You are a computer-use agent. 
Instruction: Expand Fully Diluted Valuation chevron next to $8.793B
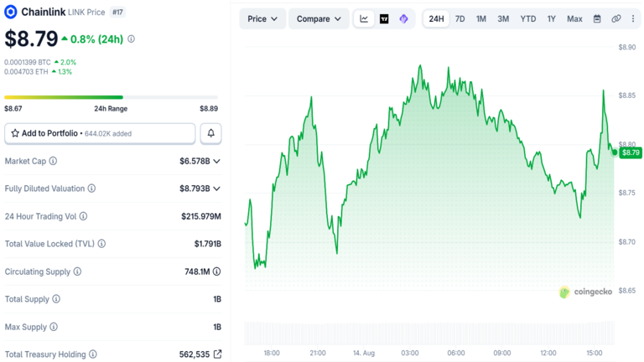tap(217, 189)
